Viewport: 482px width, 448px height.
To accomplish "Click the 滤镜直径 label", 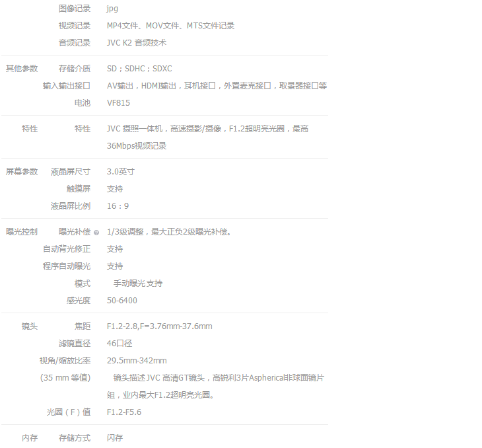I will pyautogui.click(x=74, y=344).
